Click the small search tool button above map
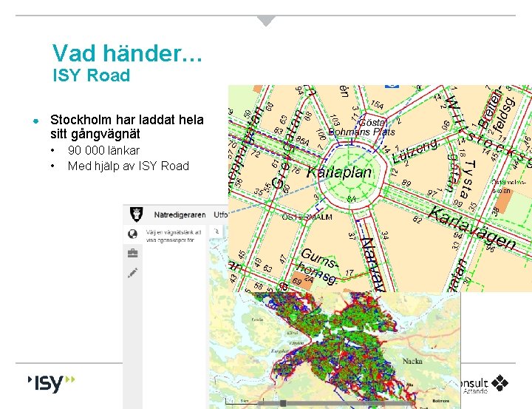The image size is (532, 409). [216, 231]
